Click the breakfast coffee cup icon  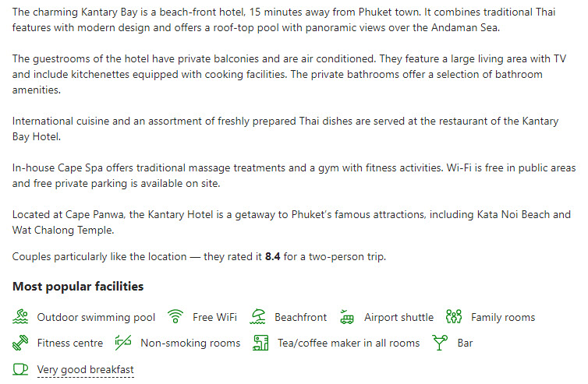pos(20,369)
